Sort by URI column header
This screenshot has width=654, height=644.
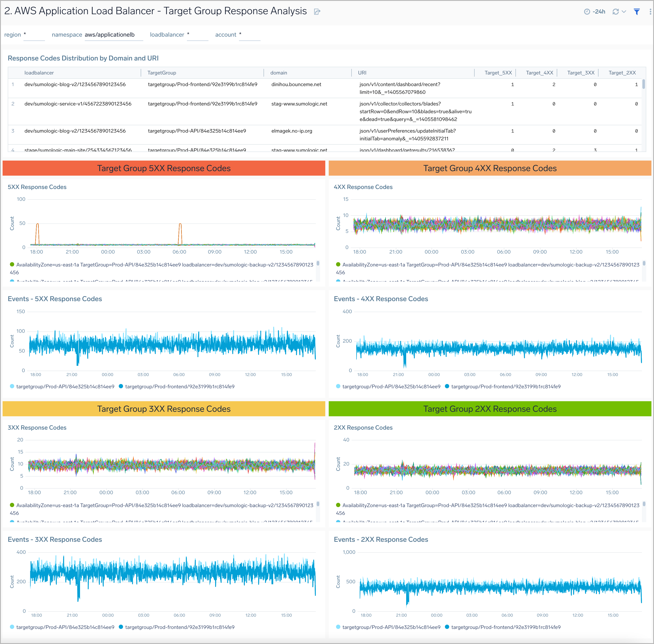pos(362,73)
